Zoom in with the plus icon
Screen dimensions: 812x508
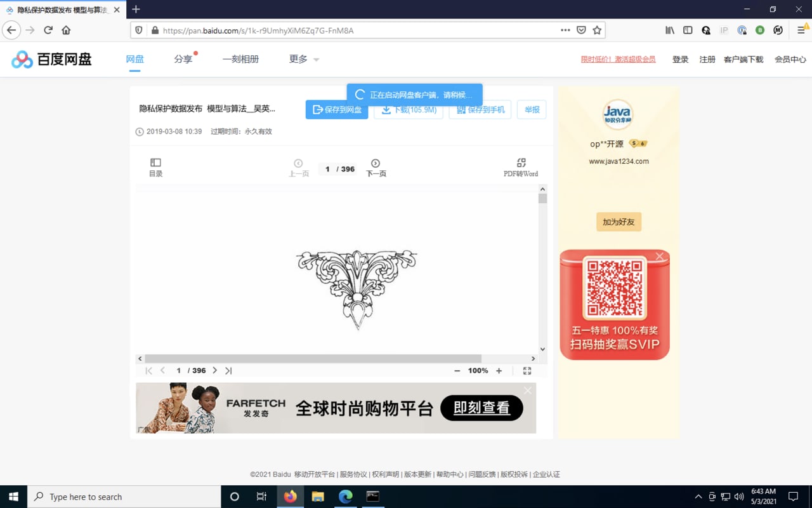[499, 371]
